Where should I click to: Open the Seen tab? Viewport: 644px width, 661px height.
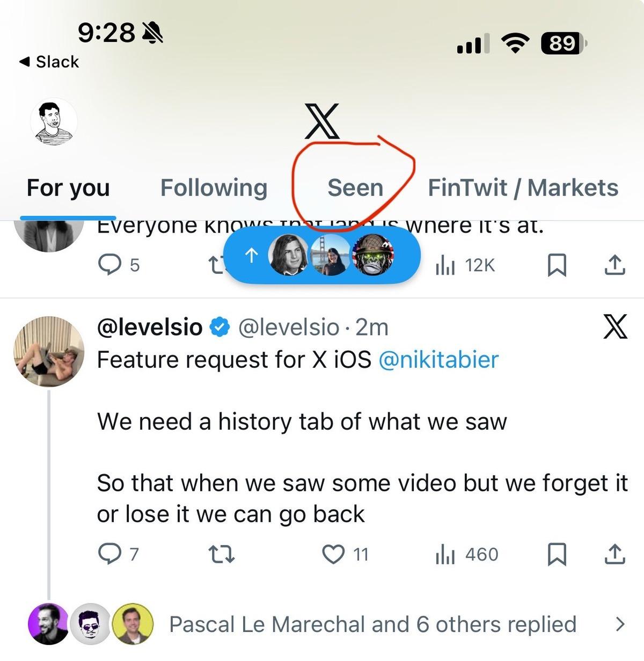pyautogui.click(x=355, y=188)
